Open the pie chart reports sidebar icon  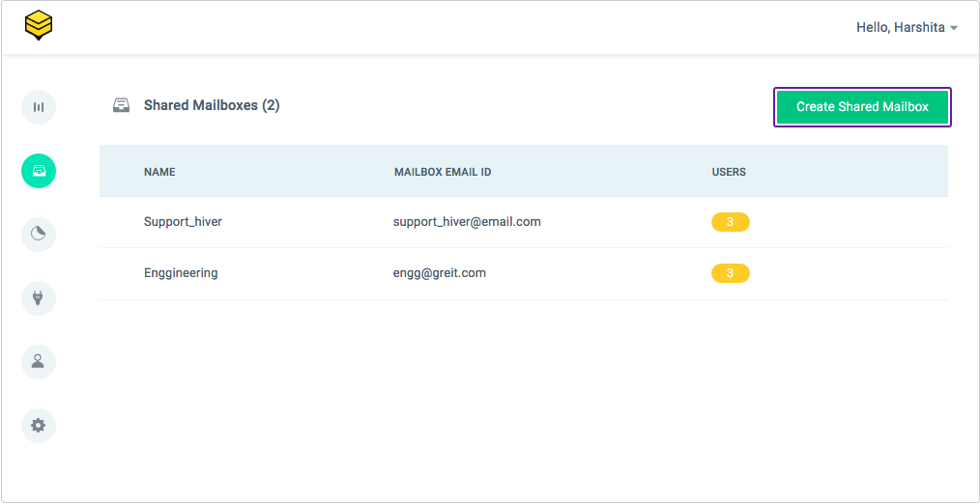(39, 235)
